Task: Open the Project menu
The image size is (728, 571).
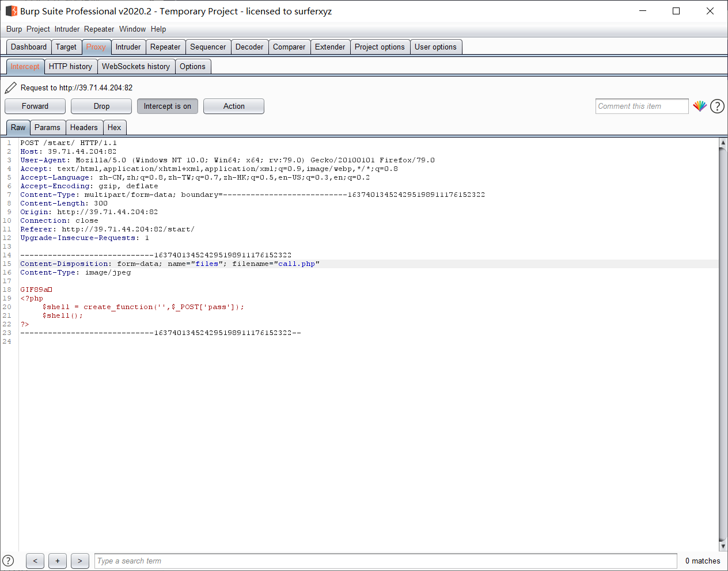Action: pos(38,29)
